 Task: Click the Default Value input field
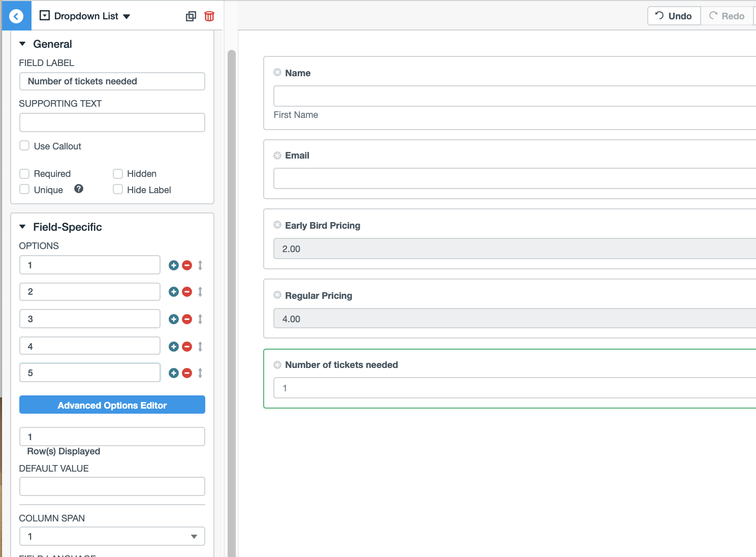(112, 486)
